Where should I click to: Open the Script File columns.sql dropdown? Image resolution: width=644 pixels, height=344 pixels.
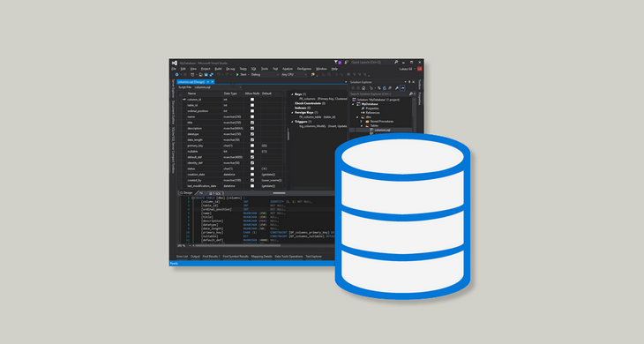217,87
